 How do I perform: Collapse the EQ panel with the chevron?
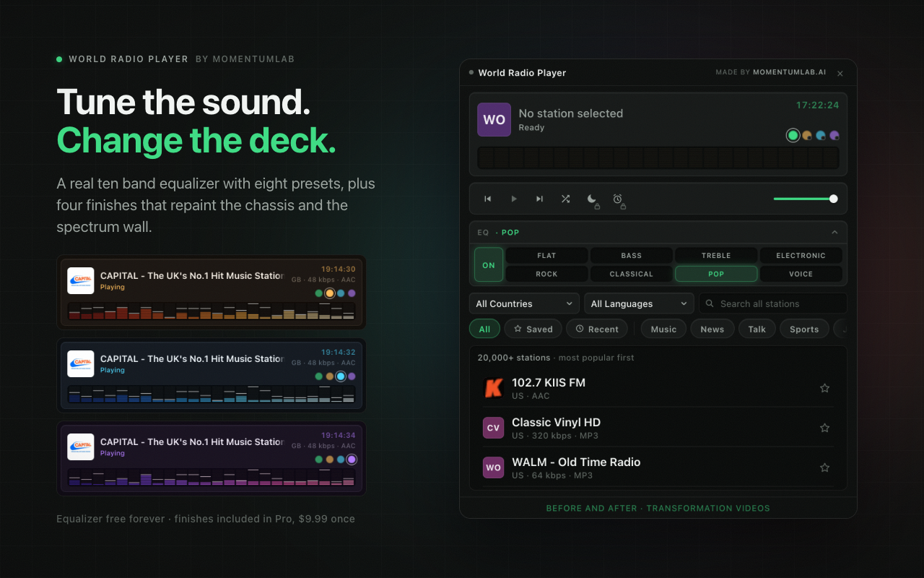coord(834,233)
